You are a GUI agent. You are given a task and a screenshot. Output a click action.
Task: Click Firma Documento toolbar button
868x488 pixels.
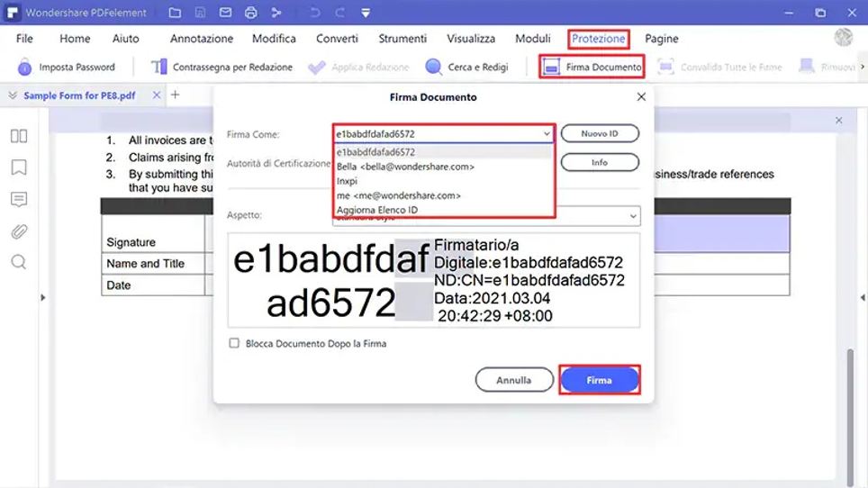pos(592,67)
